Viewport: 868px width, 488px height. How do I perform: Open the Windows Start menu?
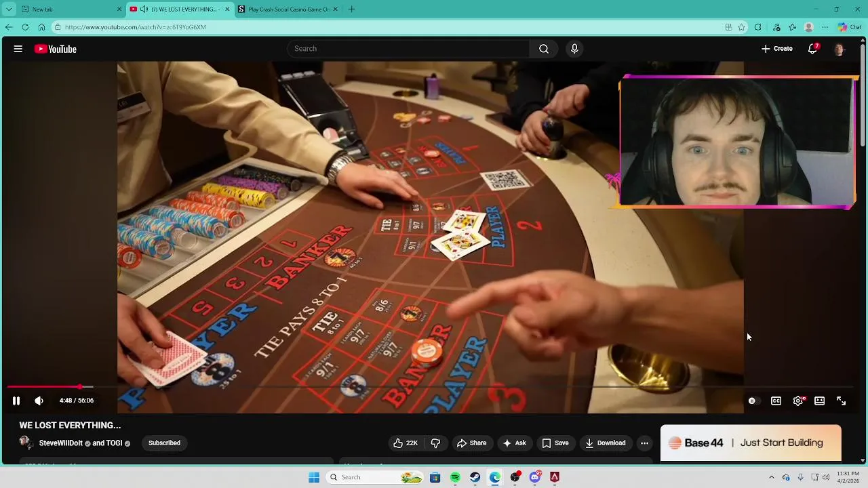[314, 477]
